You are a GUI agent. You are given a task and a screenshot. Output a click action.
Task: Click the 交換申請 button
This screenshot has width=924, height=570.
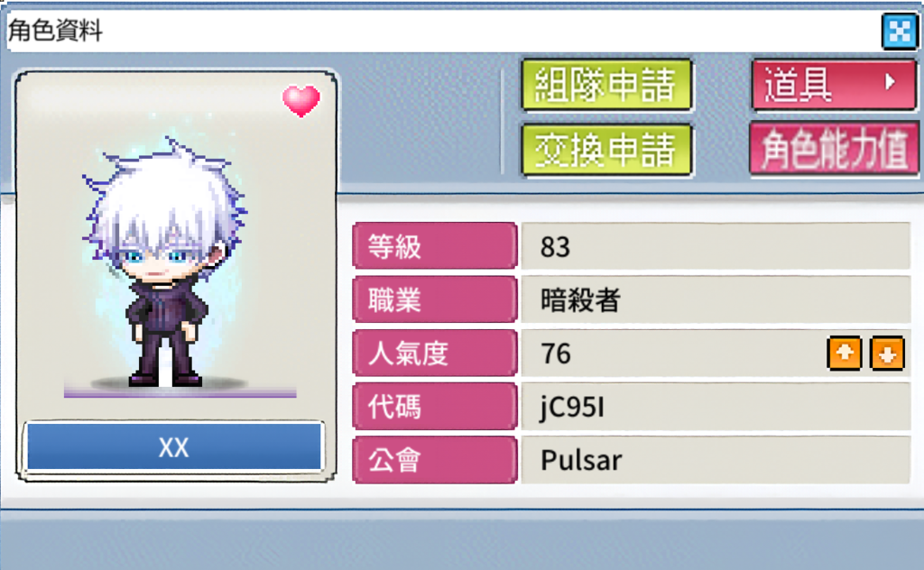(x=606, y=150)
